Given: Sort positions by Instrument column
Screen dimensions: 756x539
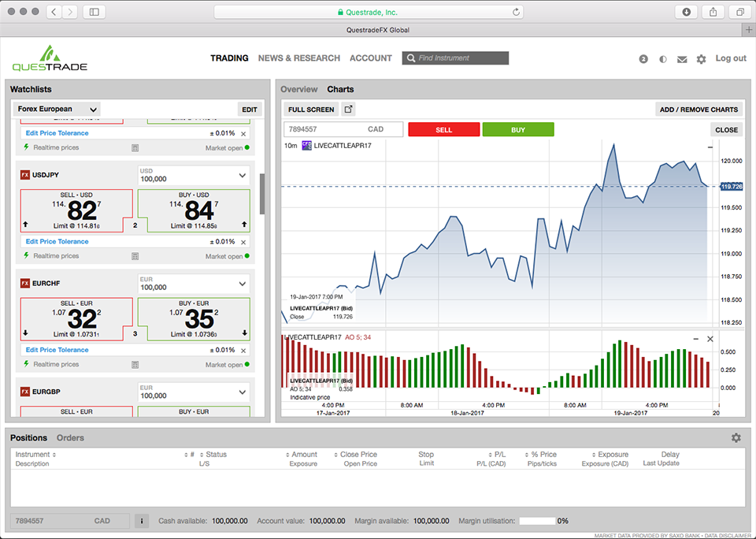Looking at the screenshot, I should pyautogui.click(x=35, y=455).
